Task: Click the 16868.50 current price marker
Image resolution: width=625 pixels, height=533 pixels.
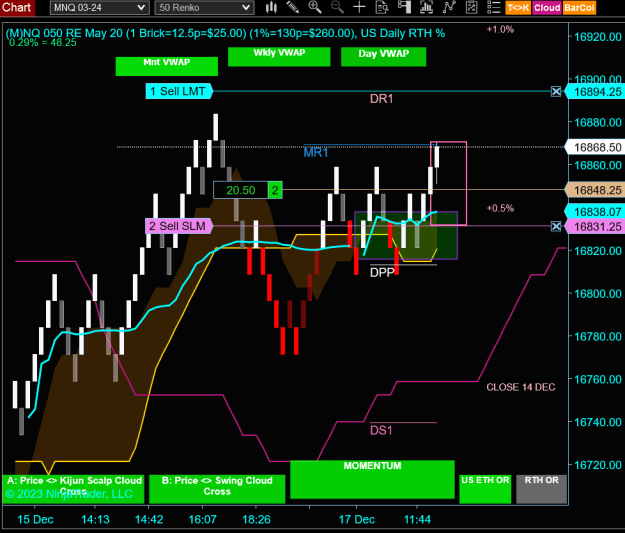Action: tap(595, 148)
